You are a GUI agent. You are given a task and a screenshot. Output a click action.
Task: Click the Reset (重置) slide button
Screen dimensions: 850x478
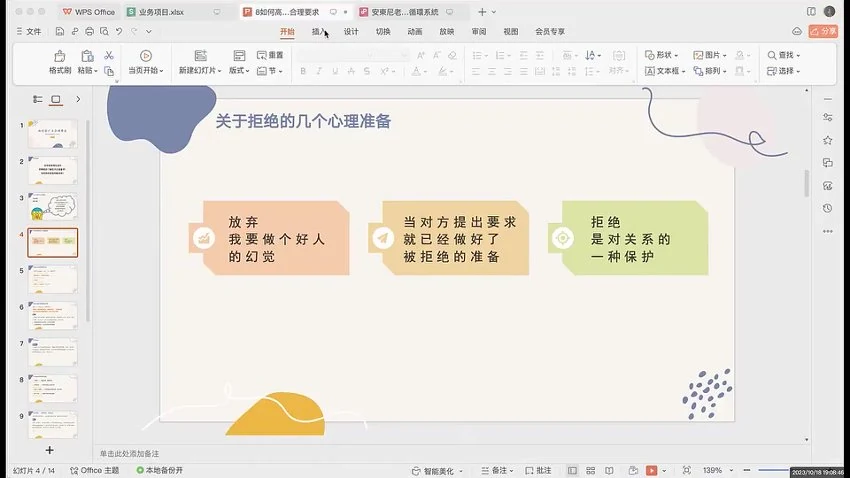(x=270, y=55)
